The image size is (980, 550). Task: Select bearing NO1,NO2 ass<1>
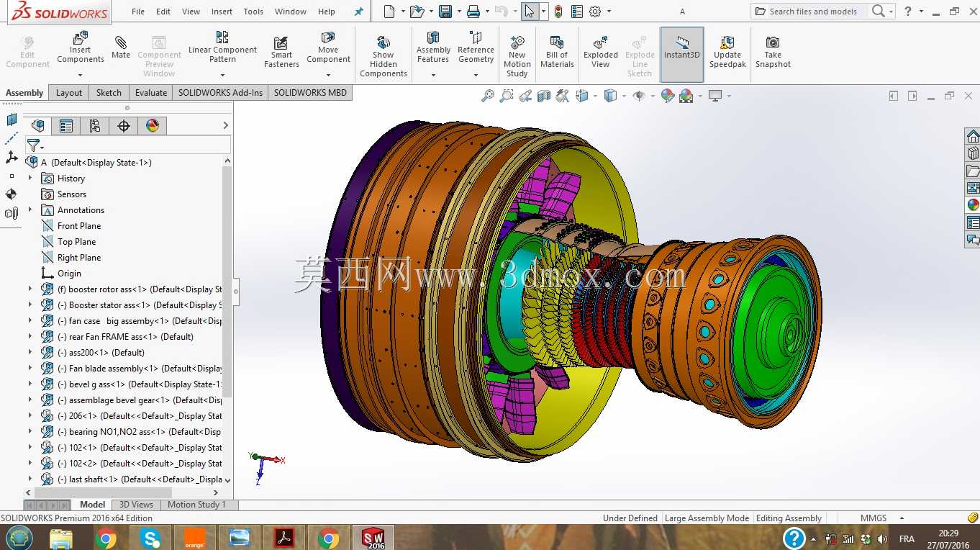[x=140, y=431]
